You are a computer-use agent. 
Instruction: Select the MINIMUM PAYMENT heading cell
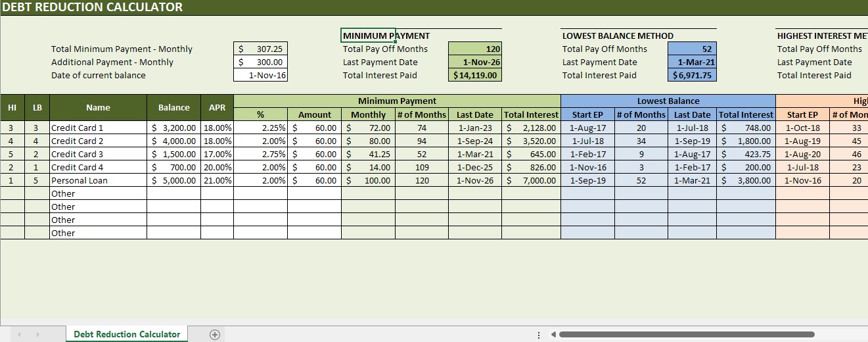pos(368,36)
